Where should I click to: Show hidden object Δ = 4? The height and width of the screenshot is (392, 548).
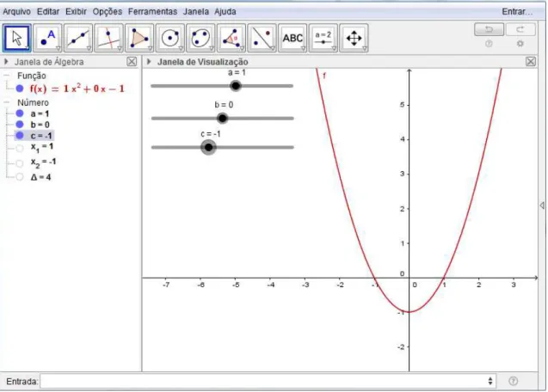[20, 177]
